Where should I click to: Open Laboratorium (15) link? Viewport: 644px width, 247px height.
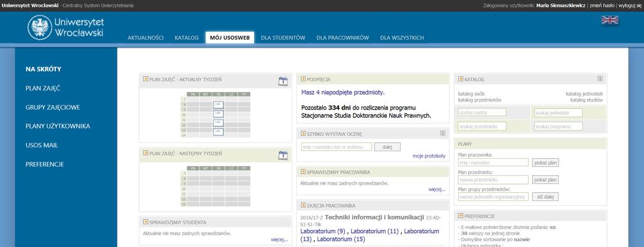(x=341, y=239)
